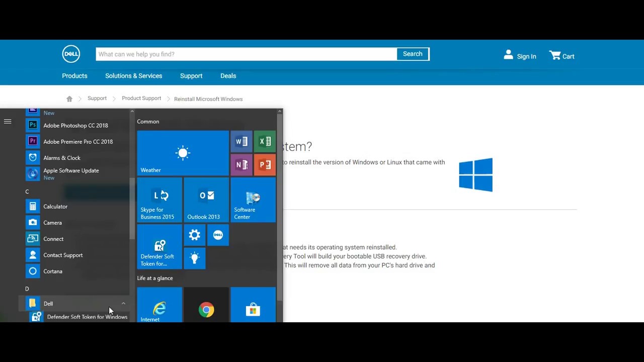Open the Support menu
This screenshot has height=362, width=644.
[191, 76]
